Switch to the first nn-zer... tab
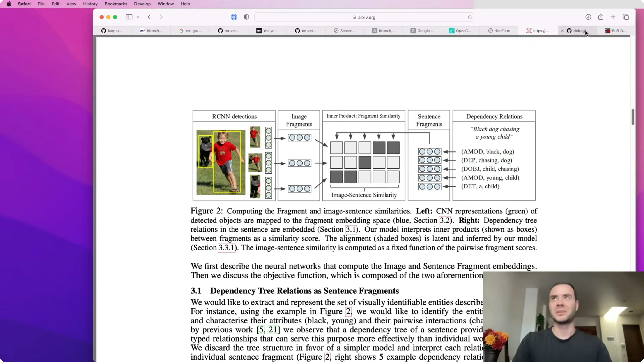 [228, 30]
